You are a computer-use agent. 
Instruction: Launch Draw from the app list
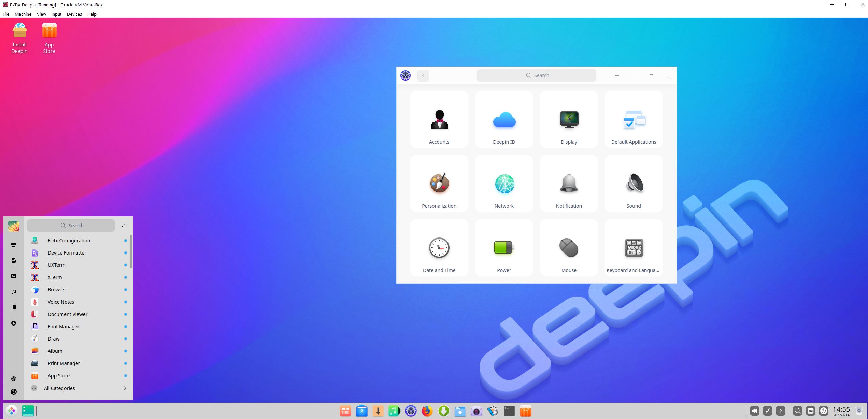click(79, 339)
